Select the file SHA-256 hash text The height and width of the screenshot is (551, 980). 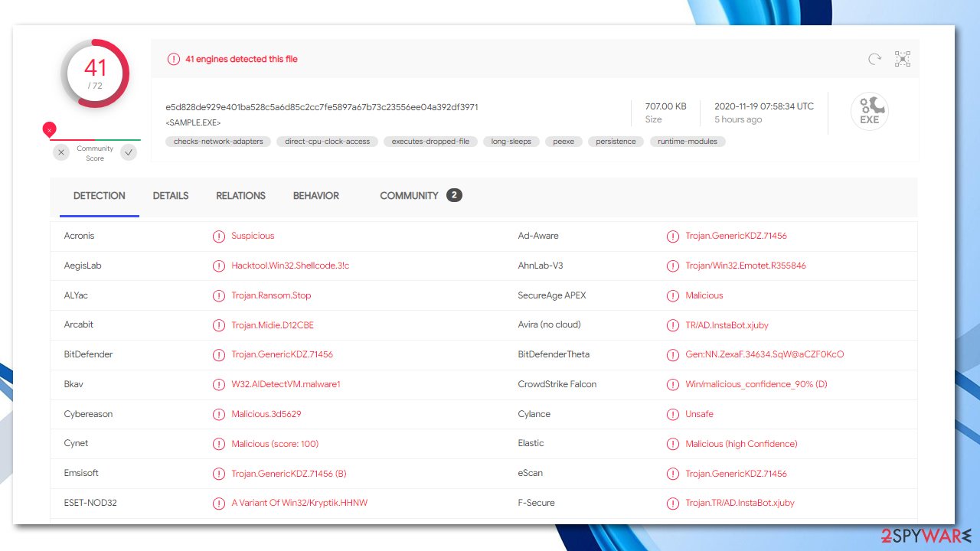click(322, 107)
